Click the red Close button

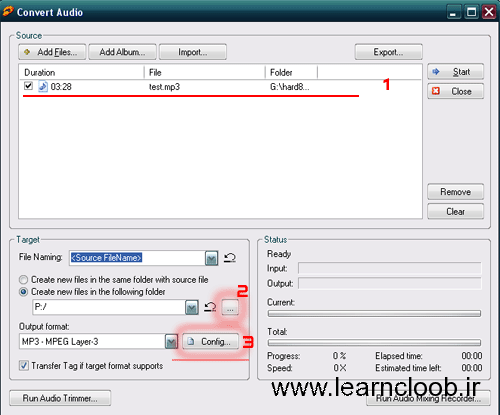[455, 91]
